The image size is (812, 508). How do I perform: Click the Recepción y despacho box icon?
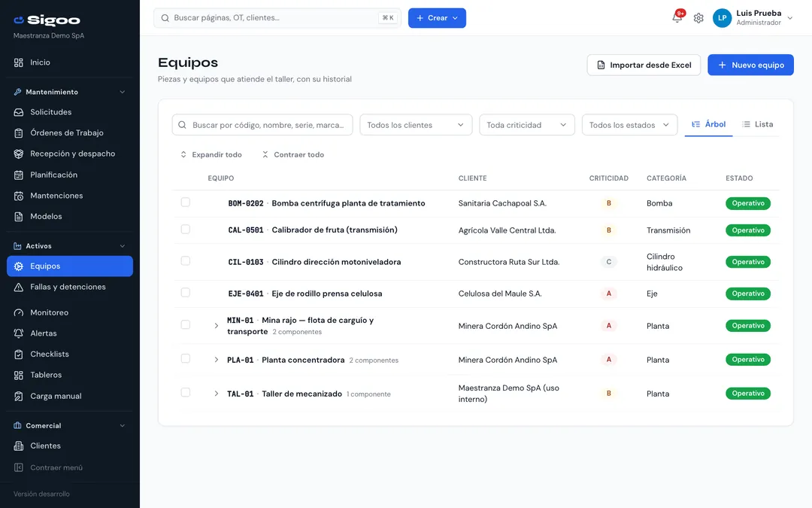point(19,154)
